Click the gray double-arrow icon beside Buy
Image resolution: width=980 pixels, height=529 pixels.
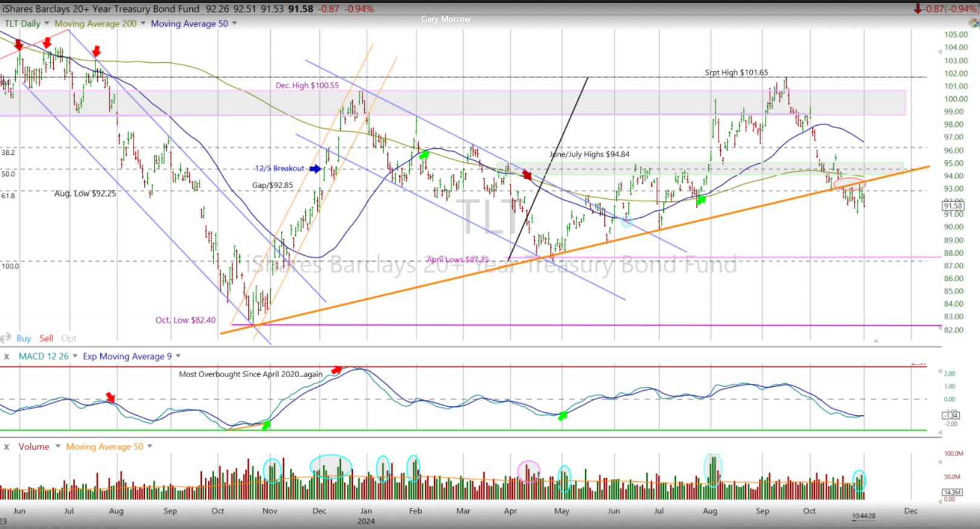tap(5, 338)
